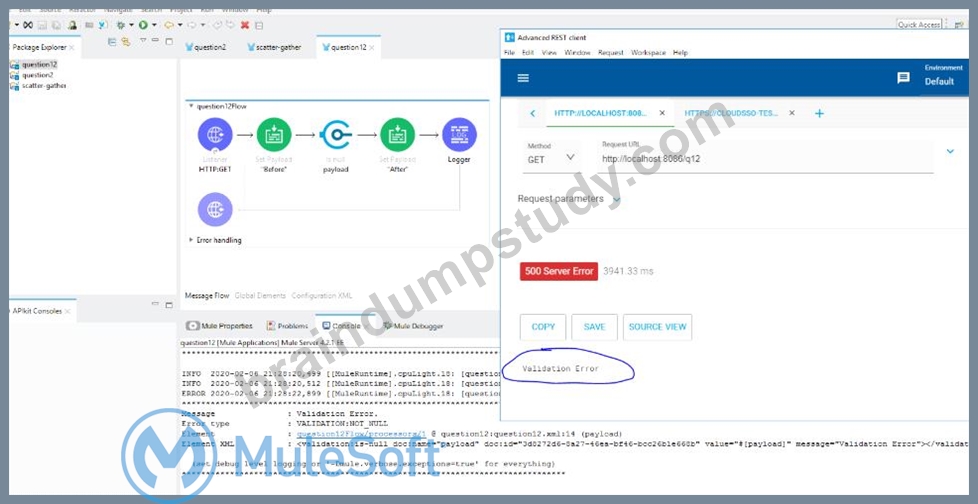Add a new request tab with plus
The height and width of the screenshot is (504, 978).
coord(820,114)
